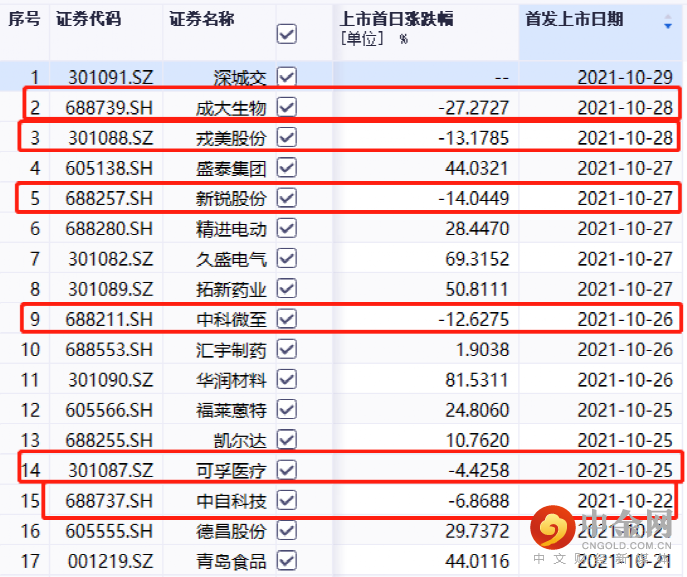The image size is (687, 577).
Task: Select stock code 301091.SZ
Action: 110,78
